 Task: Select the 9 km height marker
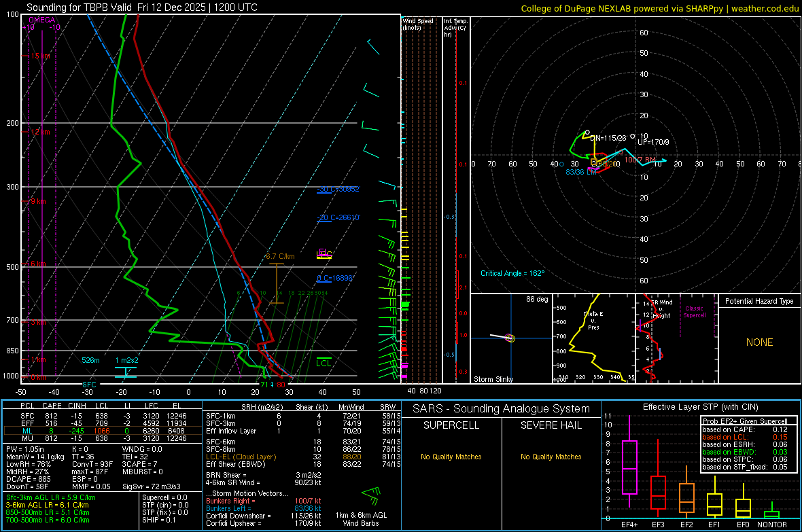(38, 202)
